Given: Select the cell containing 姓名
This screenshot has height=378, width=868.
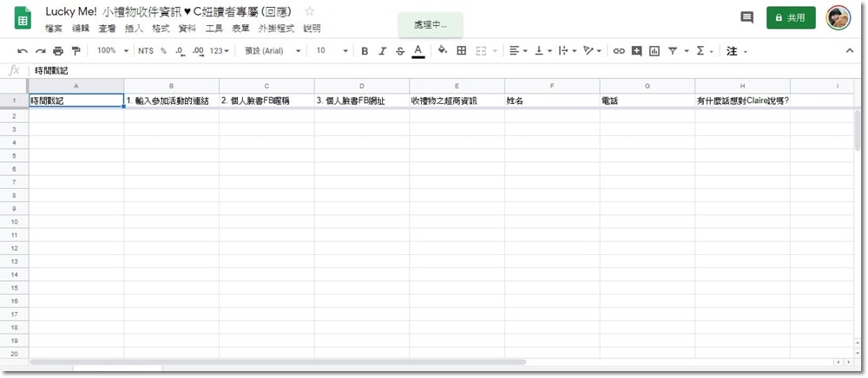Looking at the screenshot, I should tap(552, 101).
